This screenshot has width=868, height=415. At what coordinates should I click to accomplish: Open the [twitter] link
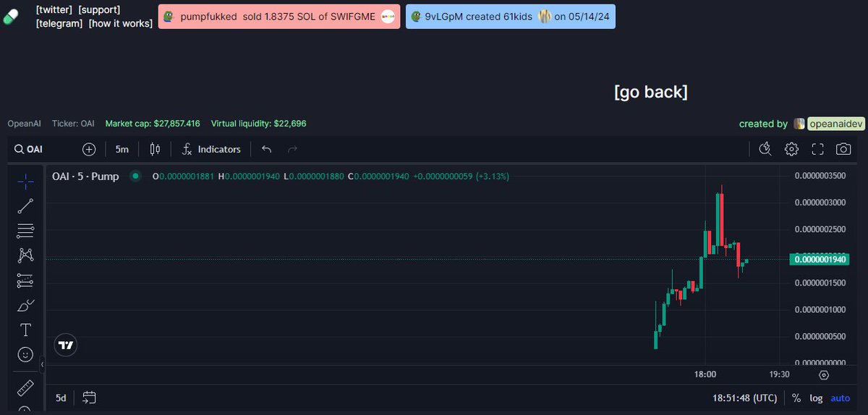coord(54,10)
